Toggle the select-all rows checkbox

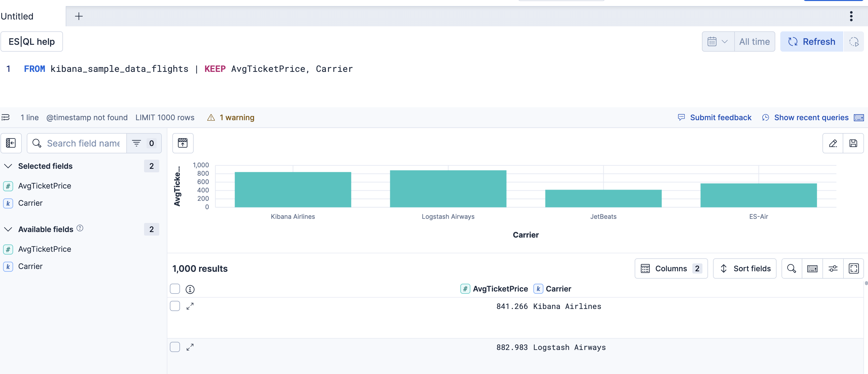pyautogui.click(x=175, y=289)
